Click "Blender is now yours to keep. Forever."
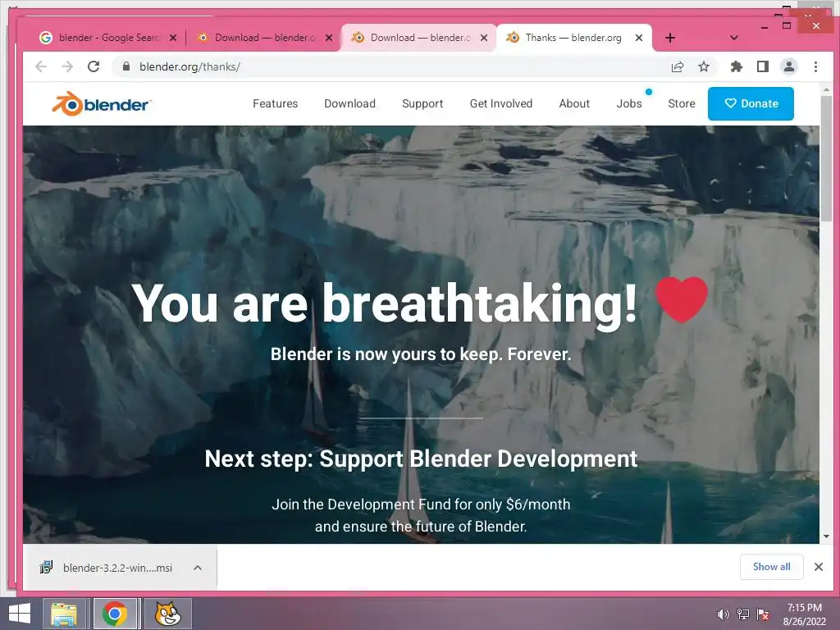 421,354
